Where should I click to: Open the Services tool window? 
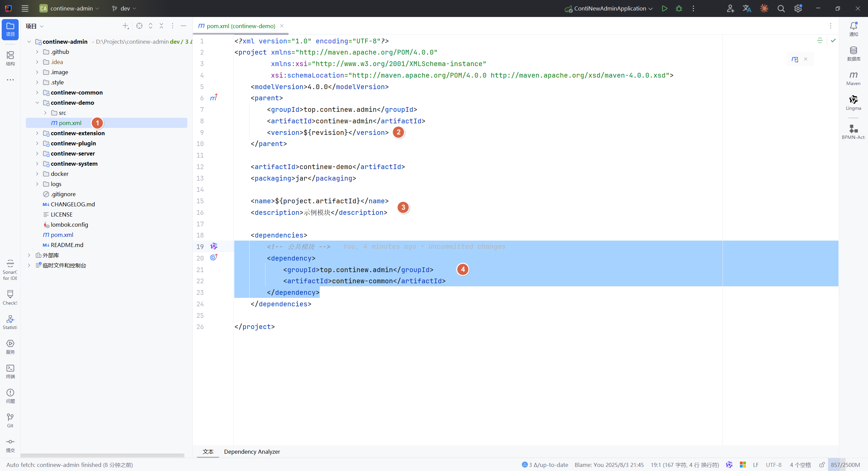[10, 347]
